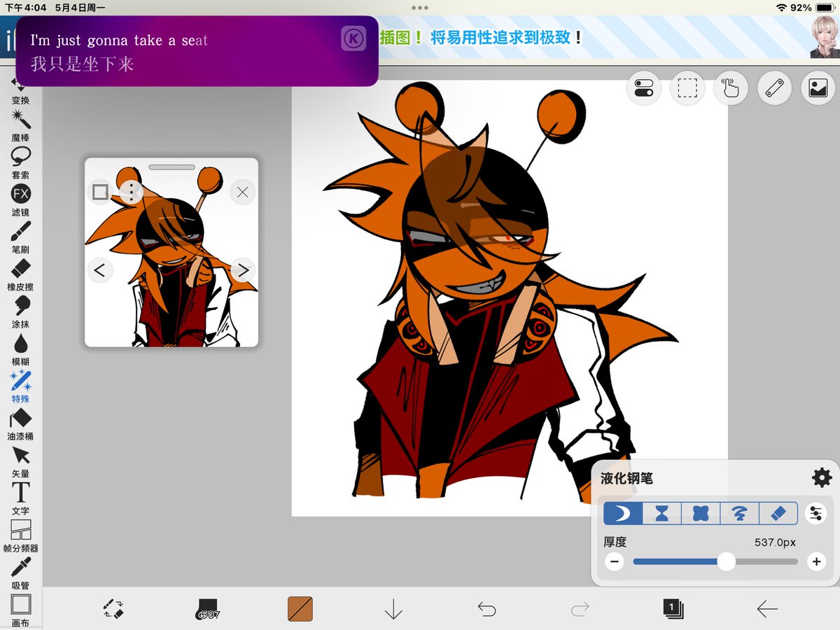
Task: Open the brush size 537 indicator
Action: point(207,610)
